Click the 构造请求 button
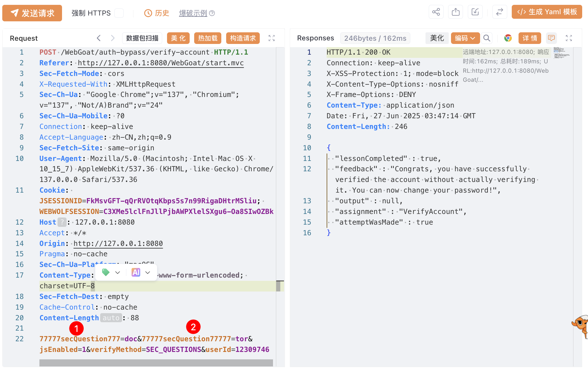 click(x=243, y=38)
